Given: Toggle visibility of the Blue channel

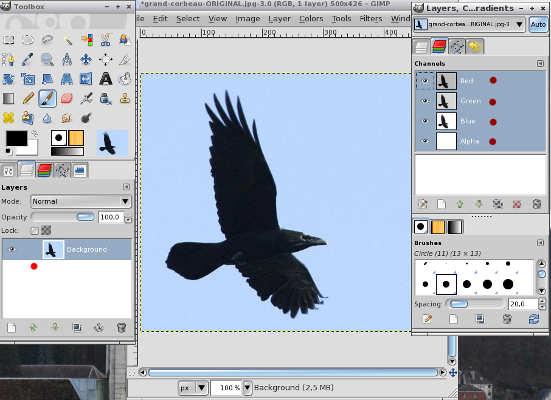Looking at the screenshot, I should pos(425,121).
